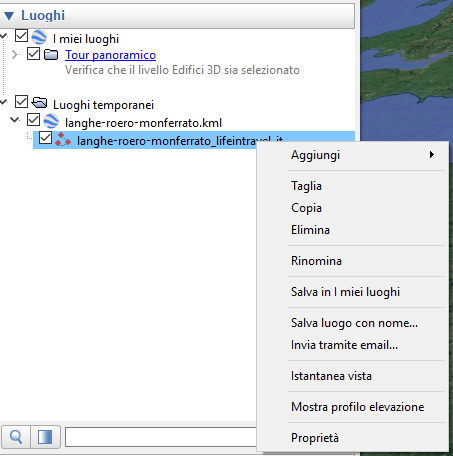Click the Luoghi temporanei folder icon
This screenshot has height=456, width=453.
39,103
